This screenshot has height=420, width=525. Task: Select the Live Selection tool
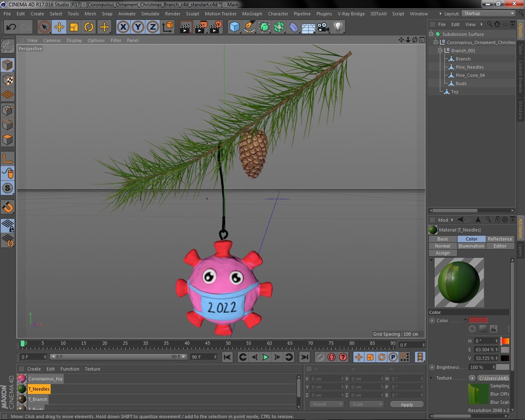[x=44, y=27]
